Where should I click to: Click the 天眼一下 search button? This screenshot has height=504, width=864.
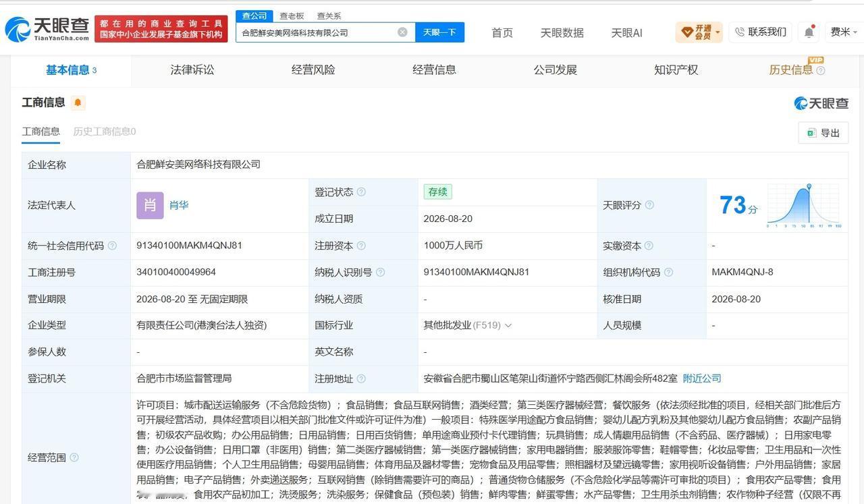pos(439,32)
